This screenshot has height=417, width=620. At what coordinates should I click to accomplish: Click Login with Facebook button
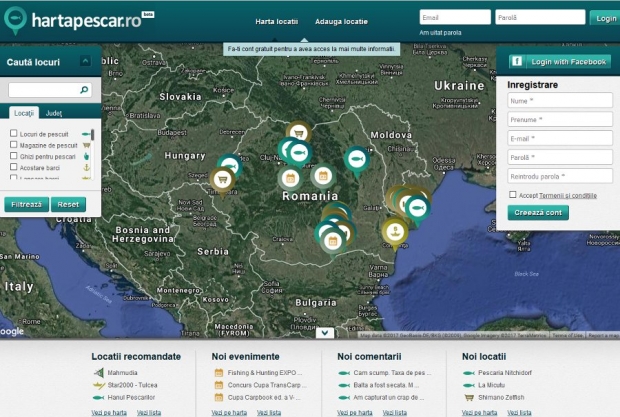[x=560, y=61]
